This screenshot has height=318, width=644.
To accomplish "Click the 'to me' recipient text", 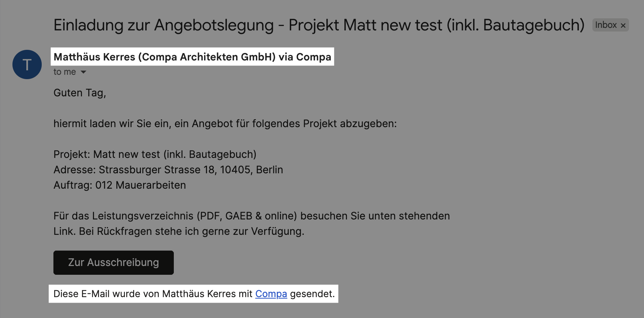I will pyautogui.click(x=64, y=72).
